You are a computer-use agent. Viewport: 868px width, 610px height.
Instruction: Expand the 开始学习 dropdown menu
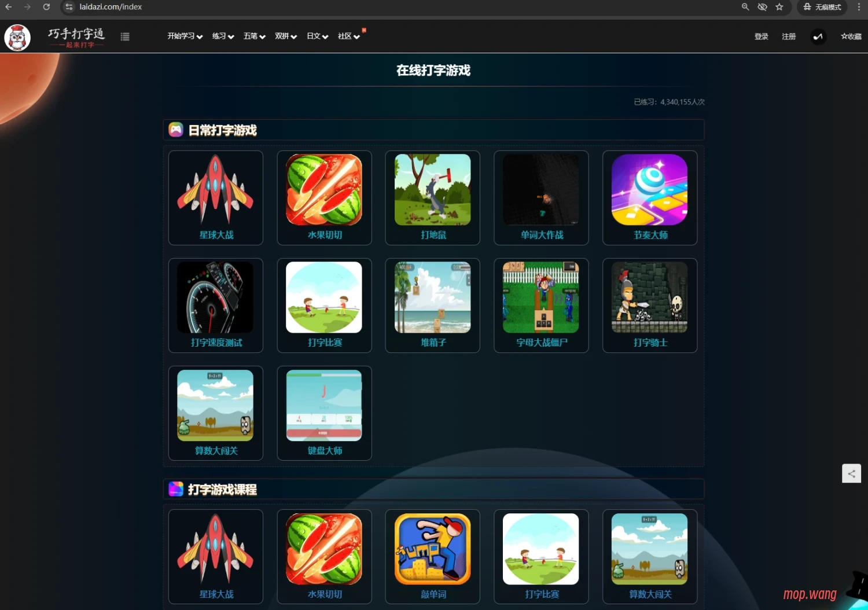pos(185,36)
